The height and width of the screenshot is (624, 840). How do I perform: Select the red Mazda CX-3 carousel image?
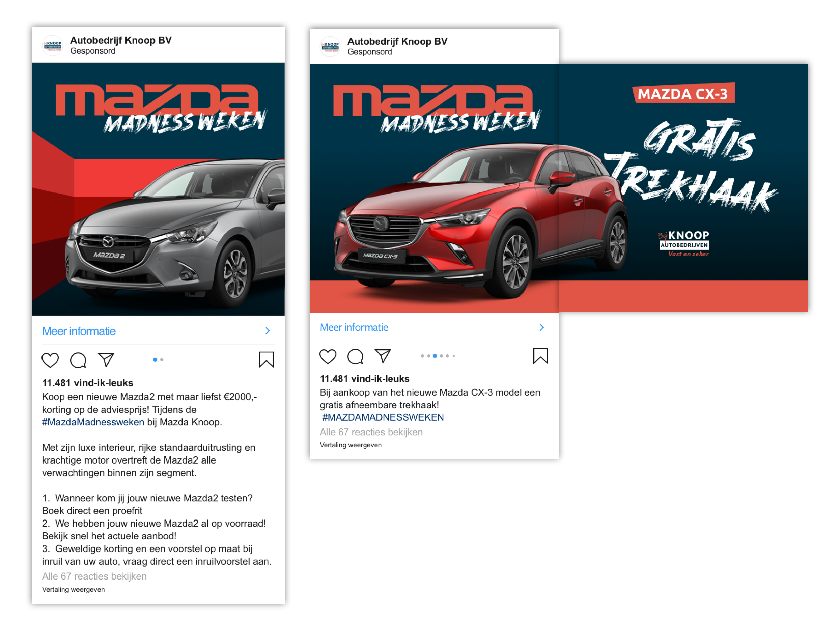[x=434, y=188]
